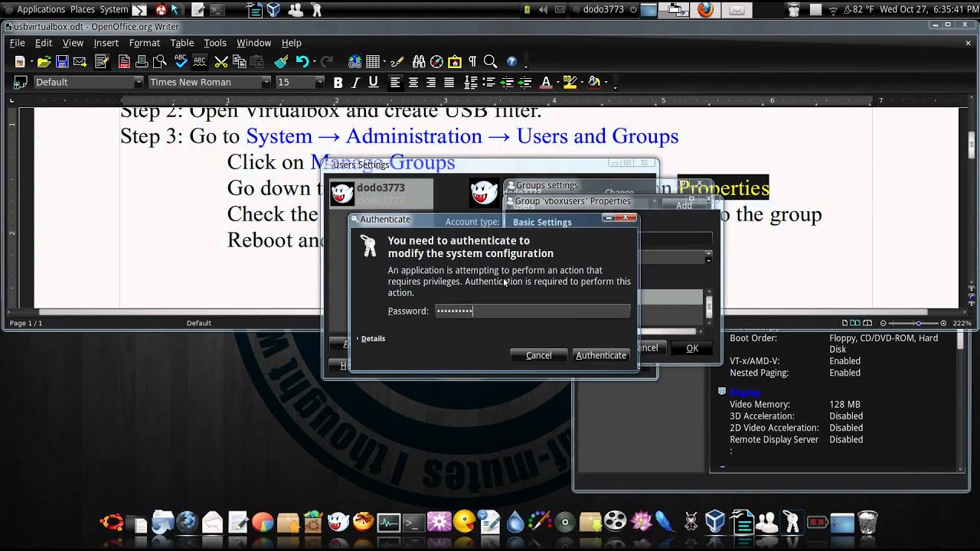Open OpenOffice Help icon
This screenshot has height=551, width=980.
click(x=511, y=61)
